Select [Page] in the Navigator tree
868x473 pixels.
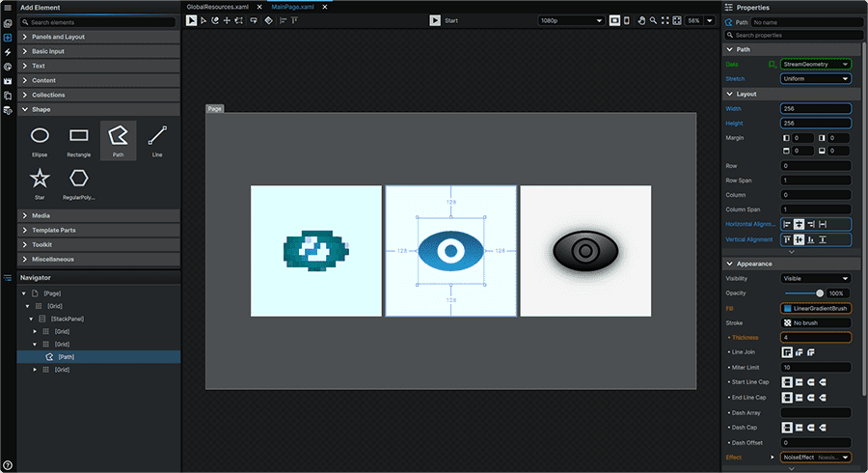coord(52,293)
